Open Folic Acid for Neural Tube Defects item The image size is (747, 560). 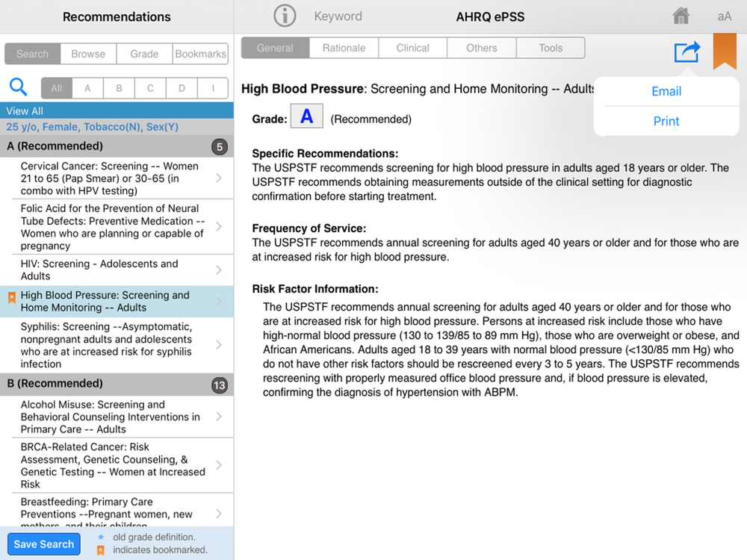tap(117, 227)
